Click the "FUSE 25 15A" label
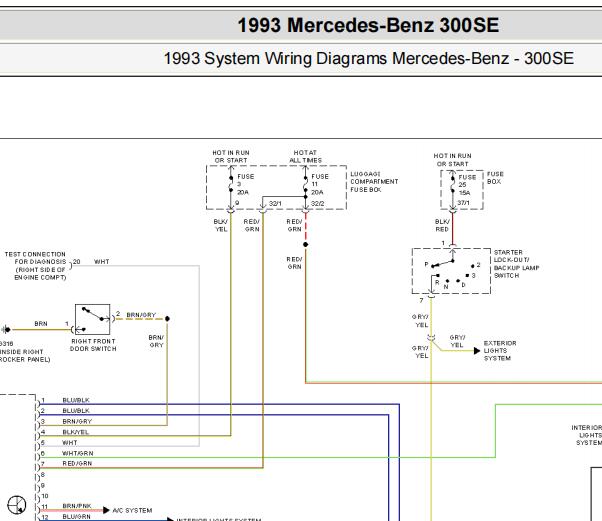The width and height of the screenshot is (602, 521). [x=467, y=185]
